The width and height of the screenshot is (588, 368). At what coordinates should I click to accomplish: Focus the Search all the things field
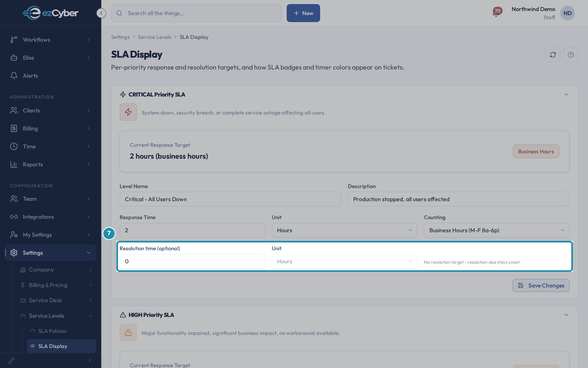(x=196, y=13)
